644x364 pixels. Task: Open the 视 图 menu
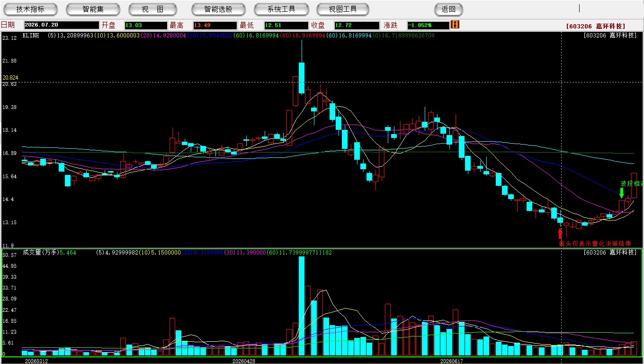152,9
